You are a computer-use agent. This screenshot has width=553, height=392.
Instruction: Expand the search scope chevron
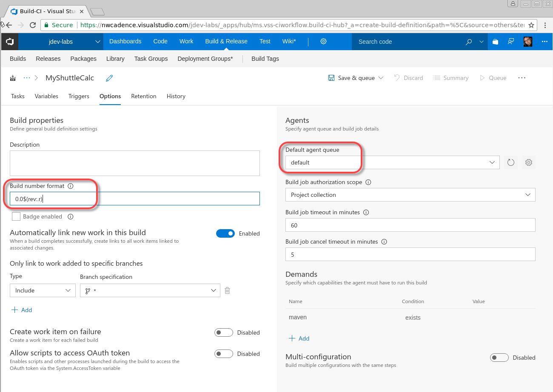pyautogui.click(x=482, y=42)
